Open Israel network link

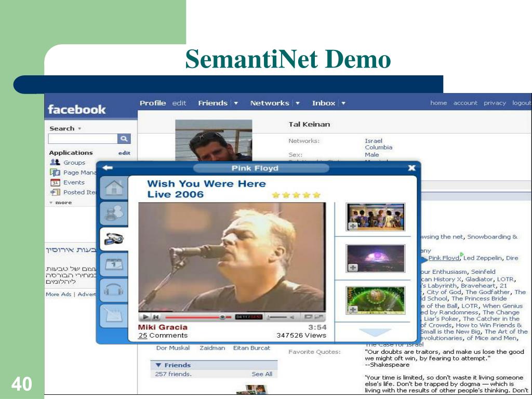coord(374,140)
